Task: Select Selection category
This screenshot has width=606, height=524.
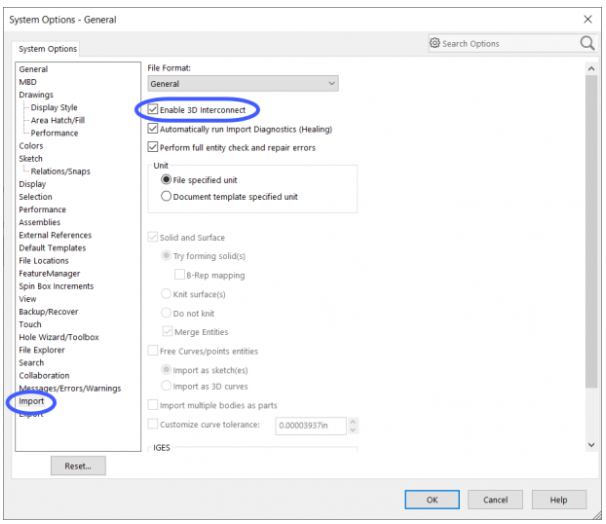Action: click(35, 197)
